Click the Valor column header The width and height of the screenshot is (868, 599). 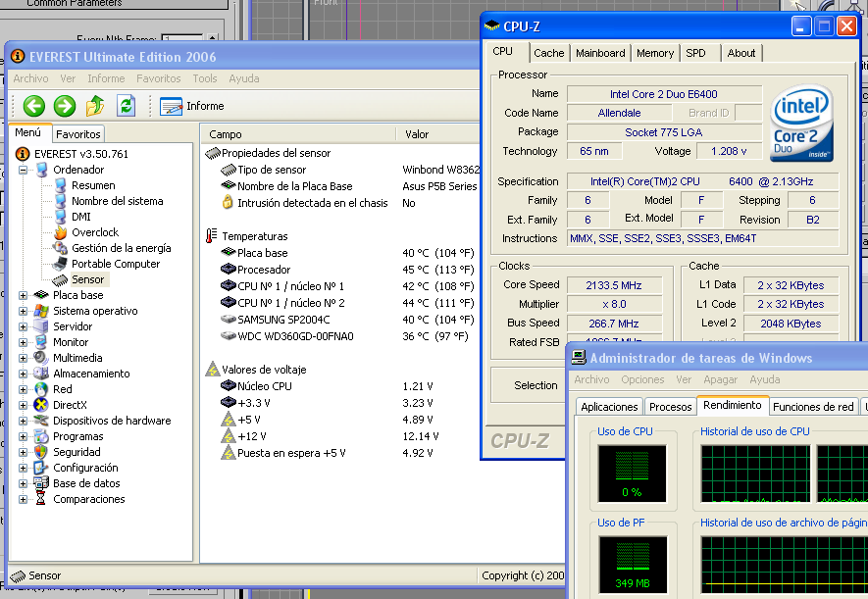[438, 134]
